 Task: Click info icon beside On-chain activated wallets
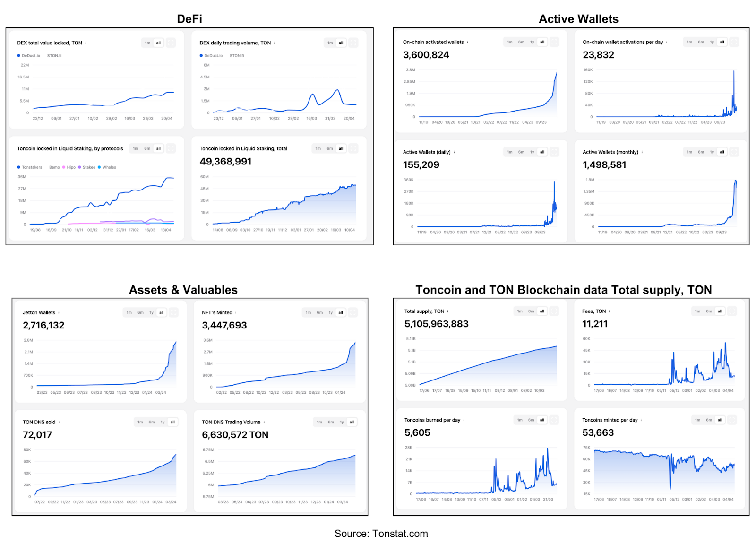pyautogui.click(x=467, y=42)
